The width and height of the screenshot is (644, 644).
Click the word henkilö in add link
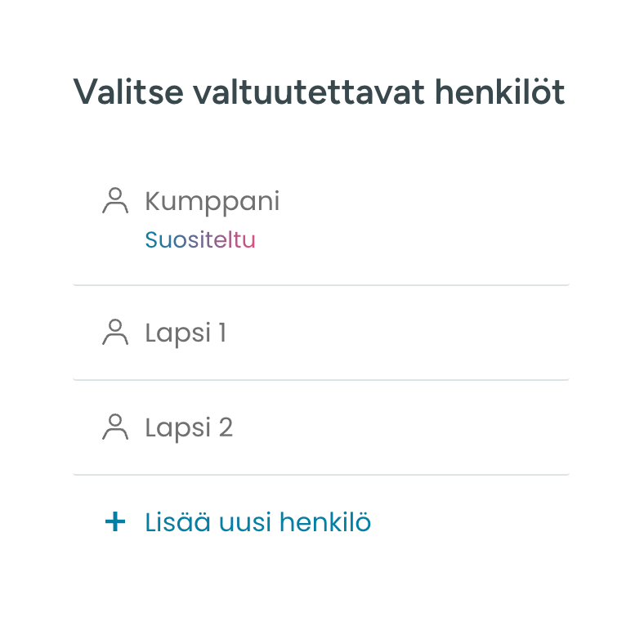click(325, 522)
